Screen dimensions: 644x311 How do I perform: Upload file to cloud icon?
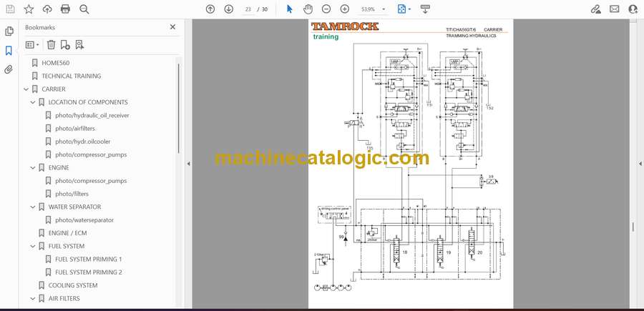coord(47,9)
